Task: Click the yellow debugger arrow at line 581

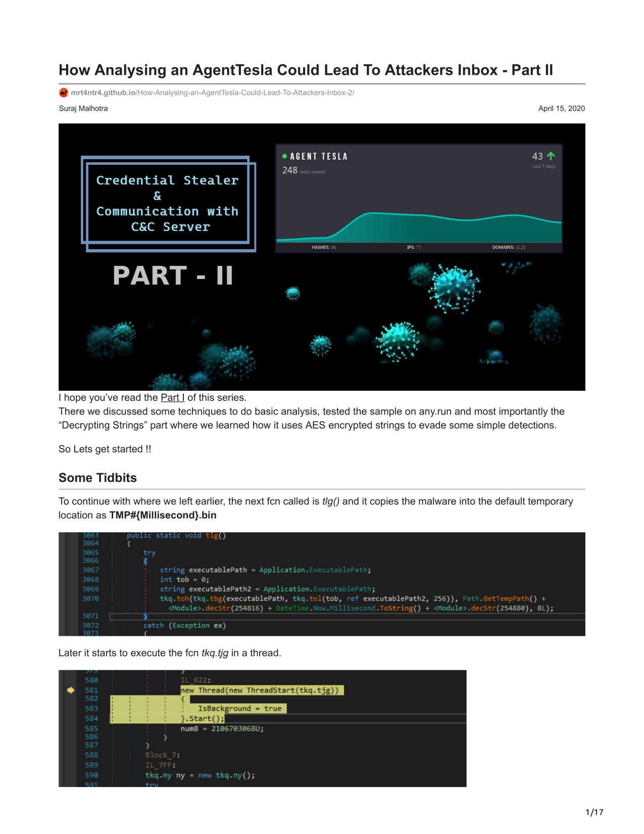Action: coord(71,690)
